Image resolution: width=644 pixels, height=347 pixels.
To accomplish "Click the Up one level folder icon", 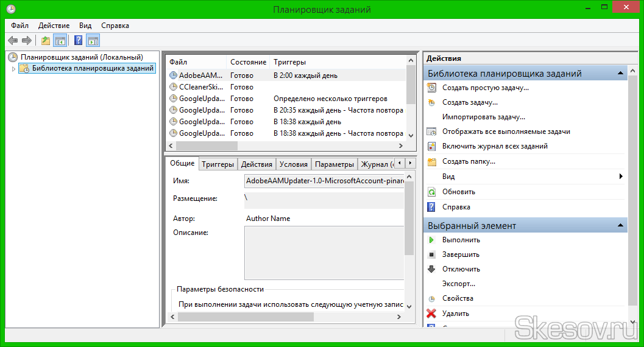I will pyautogui.click(x=45, y=41).
